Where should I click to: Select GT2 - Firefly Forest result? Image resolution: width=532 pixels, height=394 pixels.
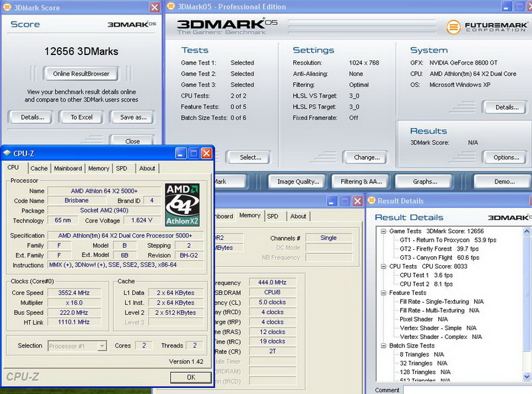(439, 249)
